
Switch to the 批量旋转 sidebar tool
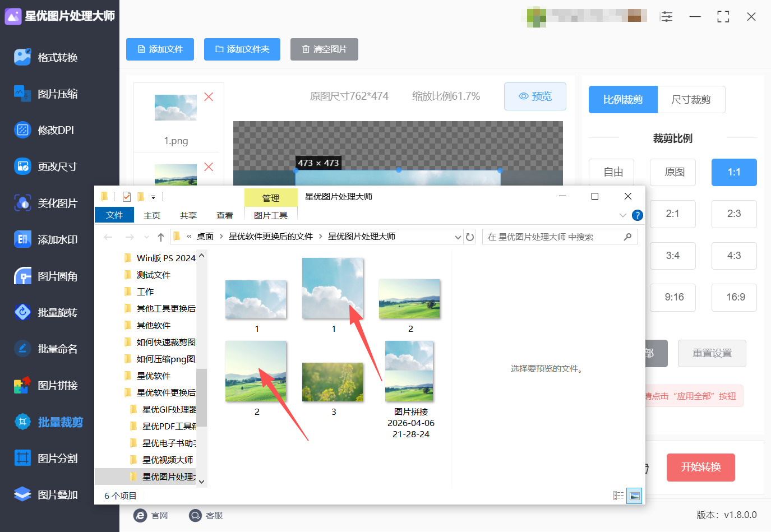[x=46, y=312]
